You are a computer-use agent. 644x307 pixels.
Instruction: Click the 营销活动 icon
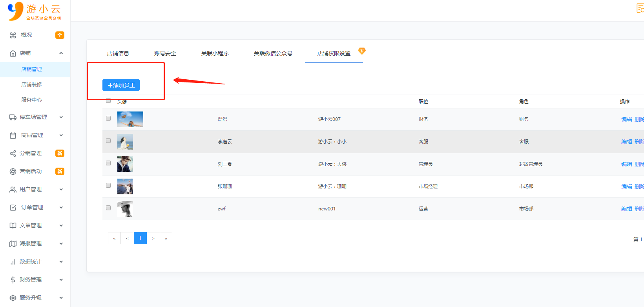(x=13, y=172)
